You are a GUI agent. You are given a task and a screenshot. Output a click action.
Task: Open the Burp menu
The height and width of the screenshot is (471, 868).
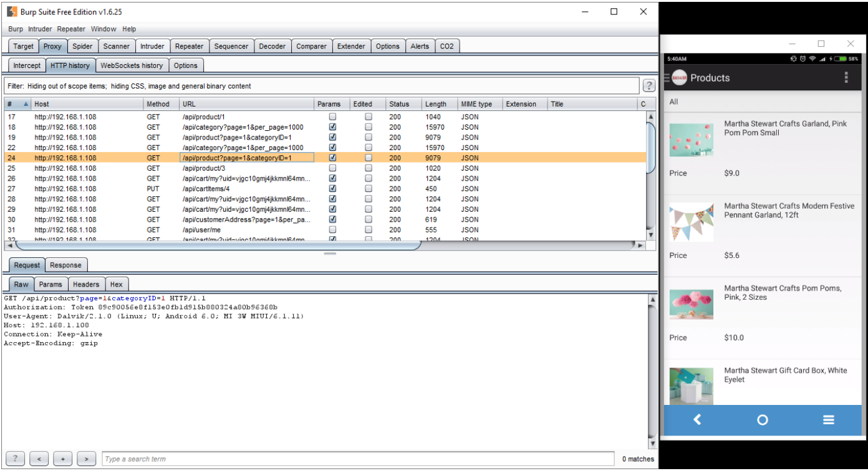pos(16,29)
